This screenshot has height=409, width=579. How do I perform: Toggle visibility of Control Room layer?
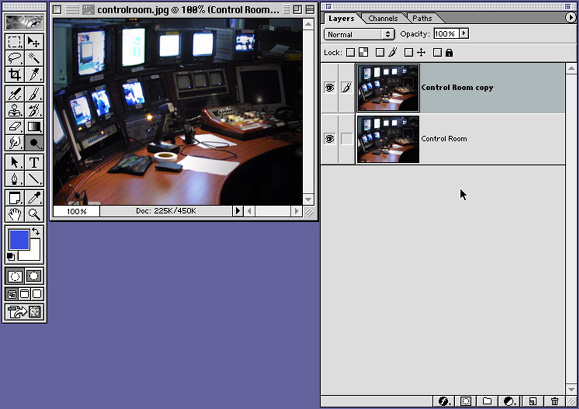tap(329, 139)
